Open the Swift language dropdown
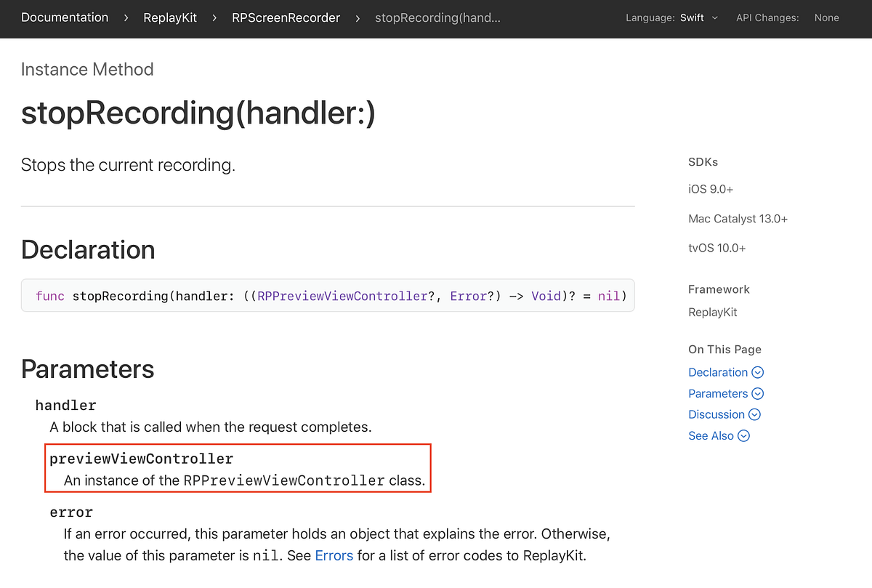 pos(699,18)
